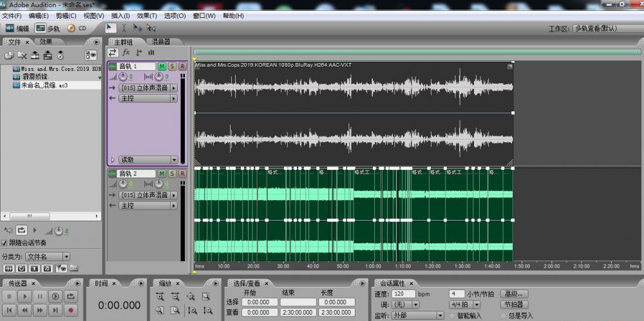Open the 文件(F) menu
The width and height of the screenshot is (644, 321).
(x=12, y=15)
